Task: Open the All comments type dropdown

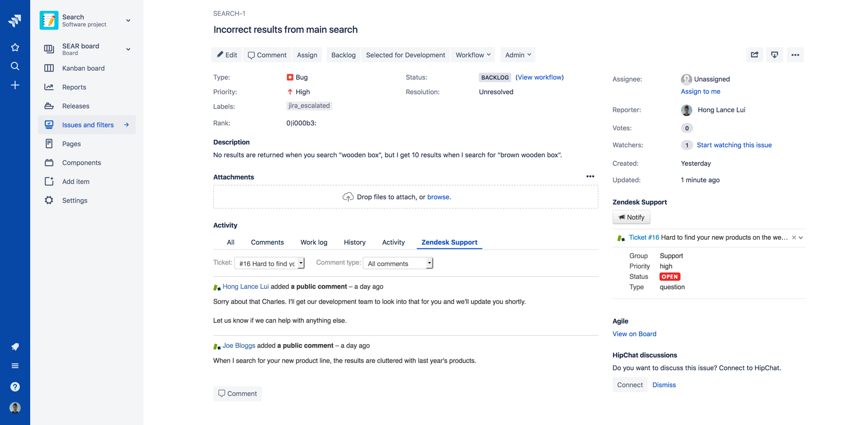Action: point(398,263)
